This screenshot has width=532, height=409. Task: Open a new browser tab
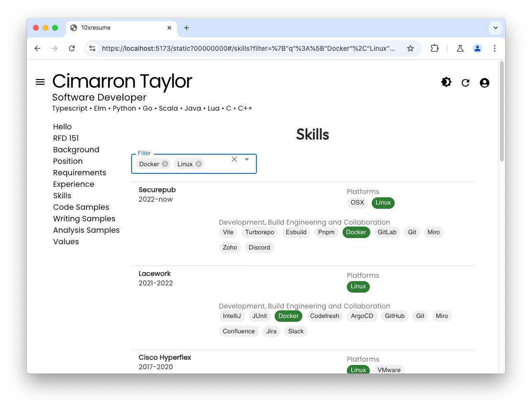click(187, 28)
